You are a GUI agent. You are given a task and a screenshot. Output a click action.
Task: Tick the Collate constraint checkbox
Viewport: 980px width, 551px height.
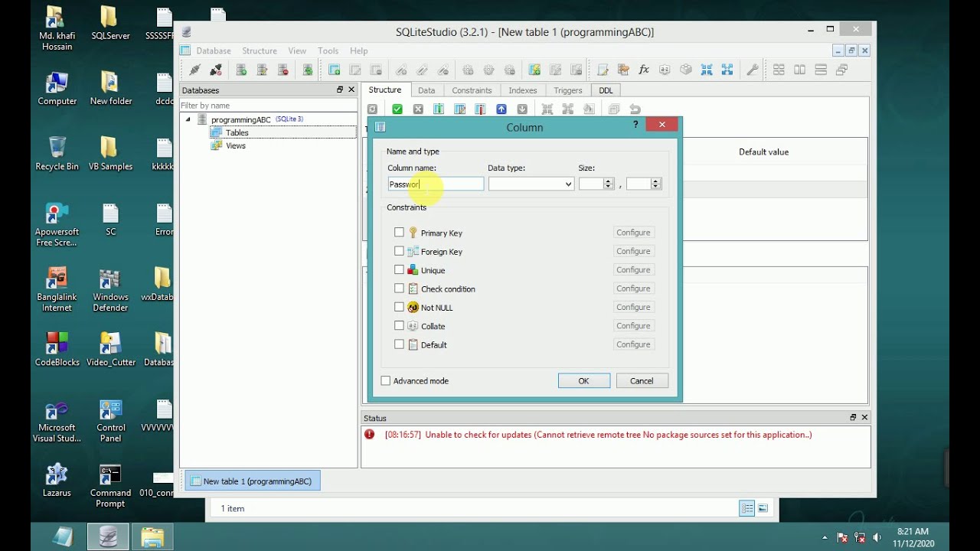[399, 326]
